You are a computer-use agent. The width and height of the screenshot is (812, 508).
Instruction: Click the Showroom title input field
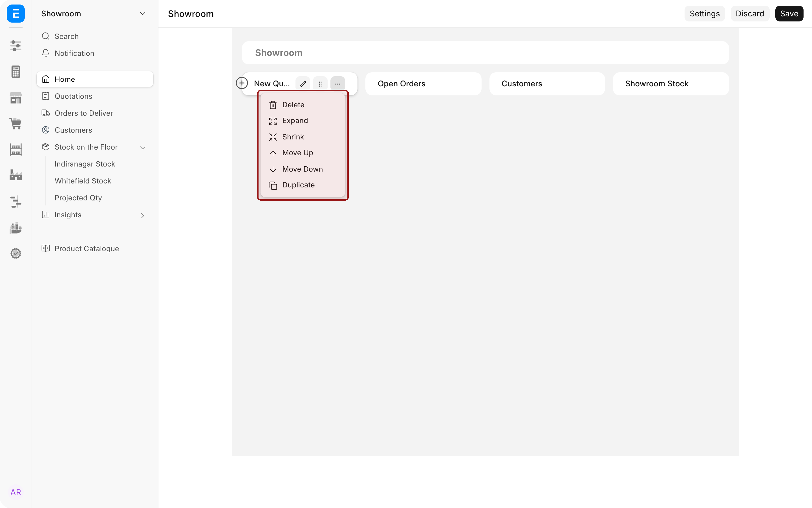(485, 53)
